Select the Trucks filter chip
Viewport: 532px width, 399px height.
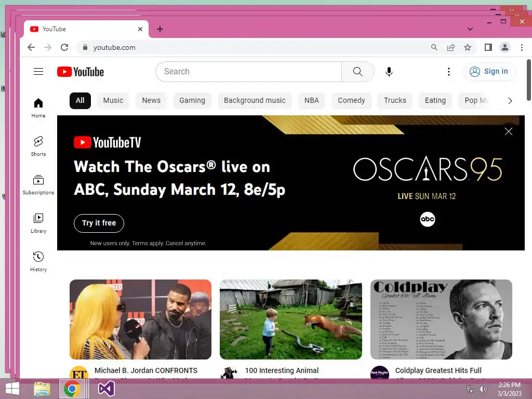(395, 100)
